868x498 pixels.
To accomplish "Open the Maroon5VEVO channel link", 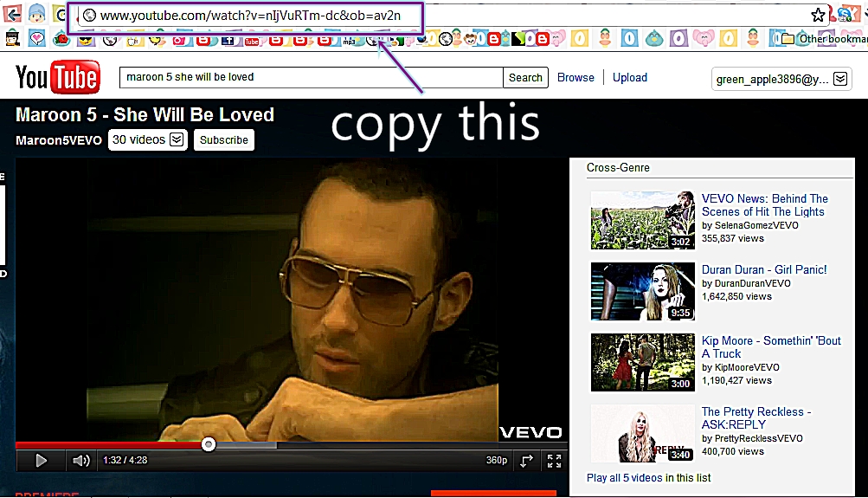I will pos(59,140).
